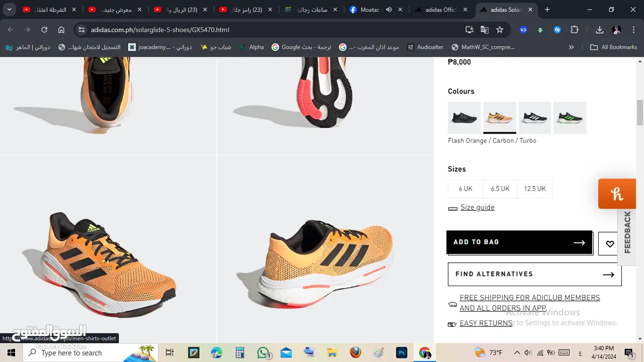Screen dimensions: 644x362
Task: Click the address bar URL
Action: (160, 30)
